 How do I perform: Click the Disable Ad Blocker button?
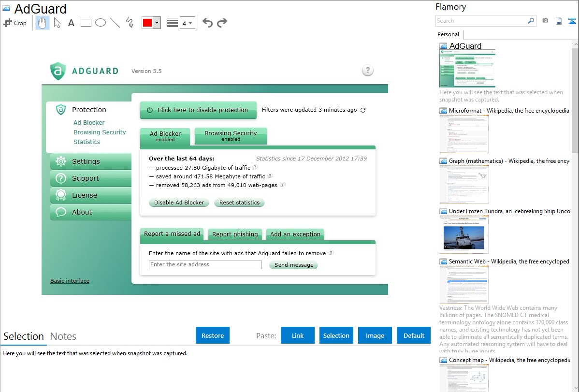(x=179, y=203)
